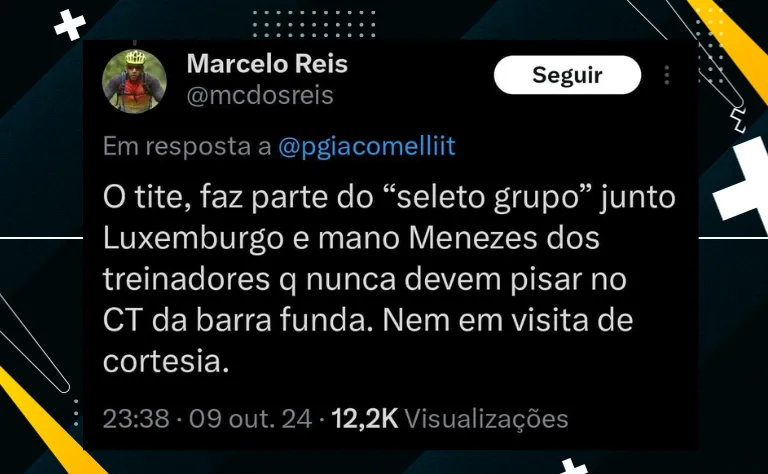Click the small white plus at the bottom
Image resolution: width=768 pixels, height=474 pixels.
tap(574, 466)
